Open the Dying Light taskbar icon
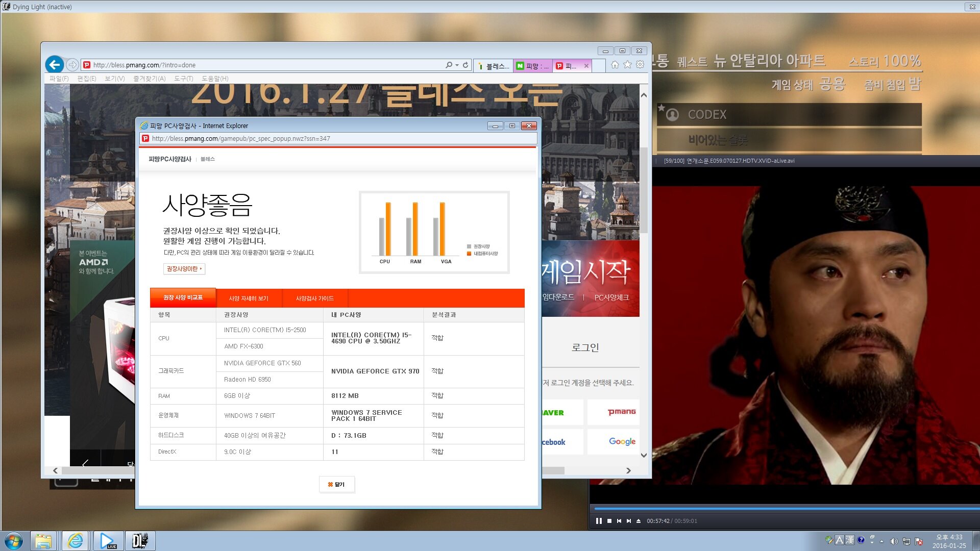 click(140, 541)
